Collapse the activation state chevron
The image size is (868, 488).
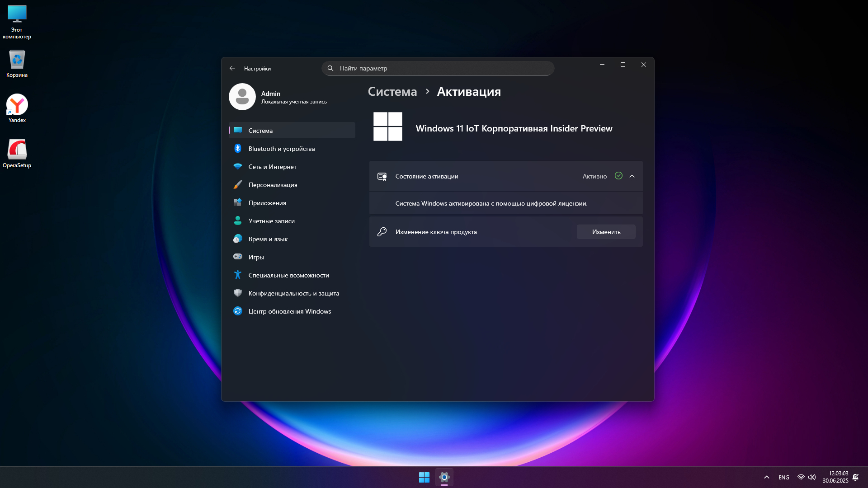point(632,176)
